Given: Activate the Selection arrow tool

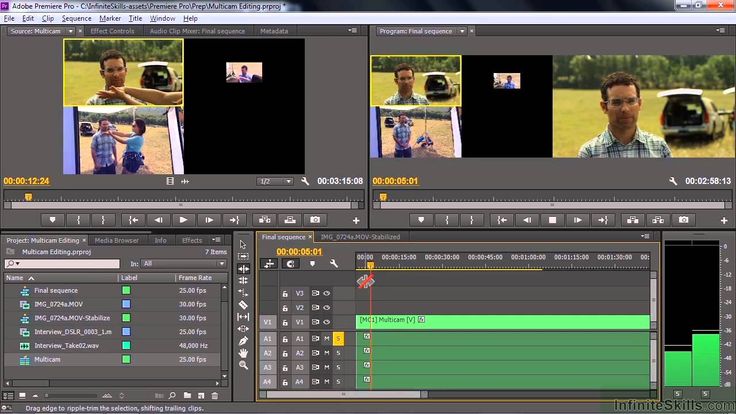Looking at the screenshot, I should click(243, 244).
